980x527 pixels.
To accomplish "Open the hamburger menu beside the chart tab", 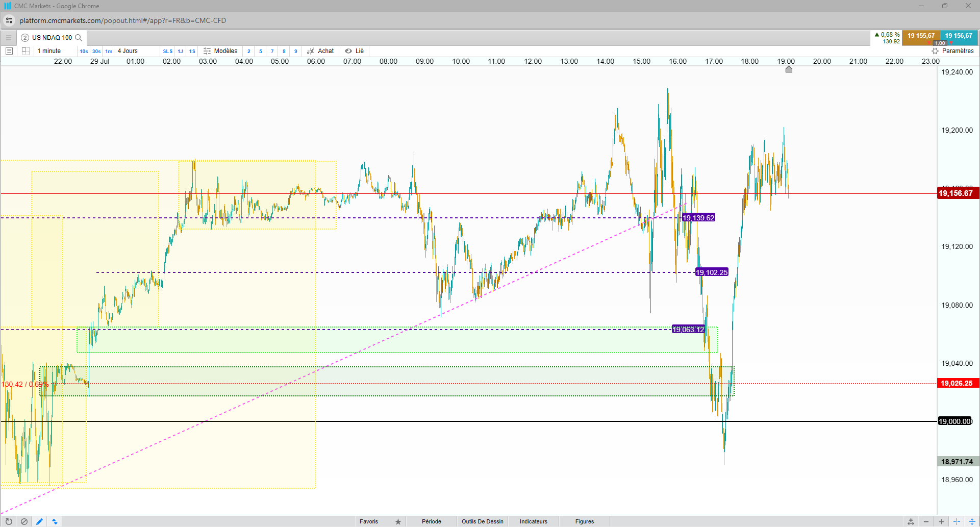I will click(8, 38).
